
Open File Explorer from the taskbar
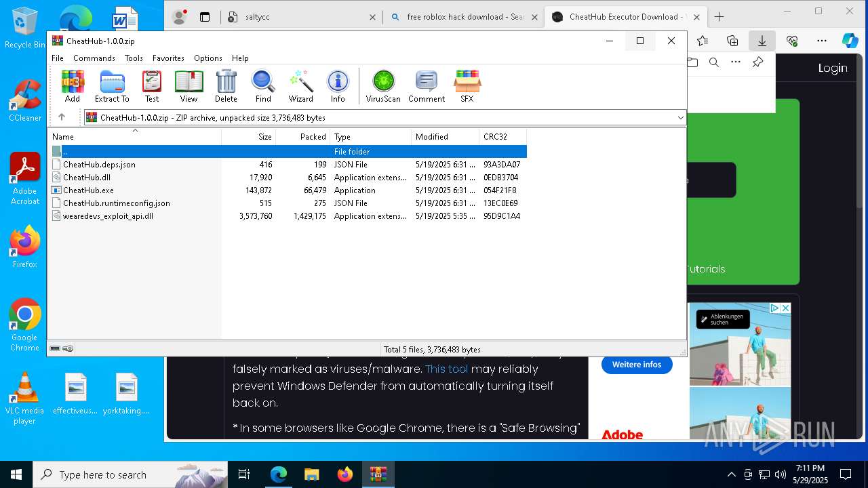pos(311,474)
